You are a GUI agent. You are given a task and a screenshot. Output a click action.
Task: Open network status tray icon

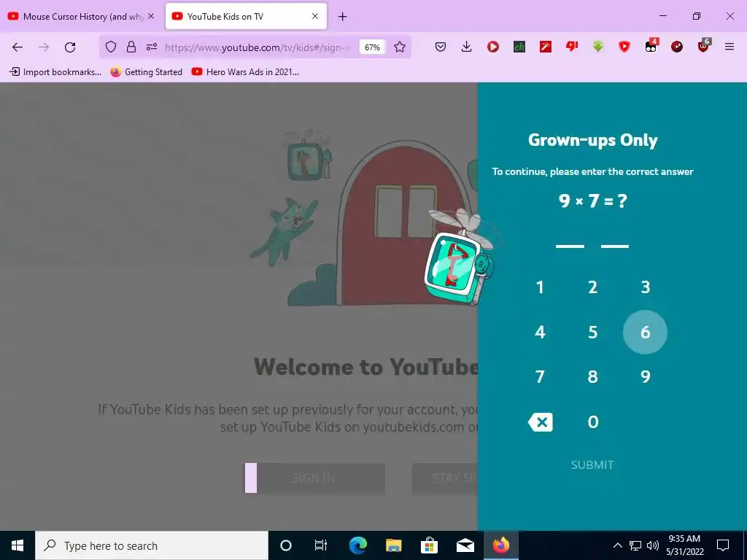[635, 545]
